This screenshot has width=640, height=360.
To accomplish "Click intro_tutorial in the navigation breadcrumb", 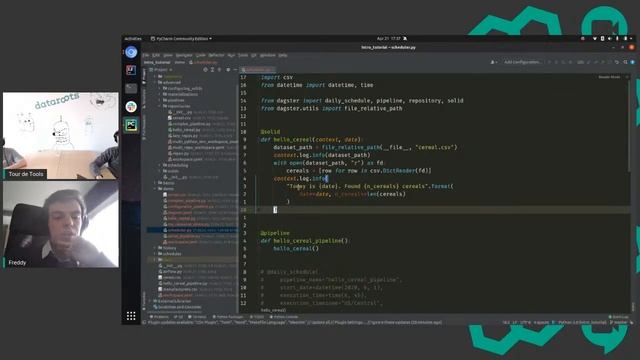I will click(x=157, y=62).
